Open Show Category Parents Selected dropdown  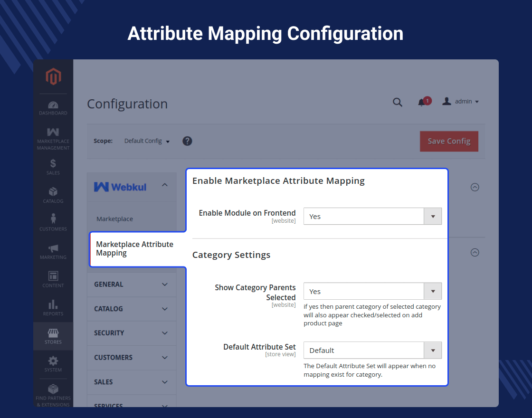point(372,291)
